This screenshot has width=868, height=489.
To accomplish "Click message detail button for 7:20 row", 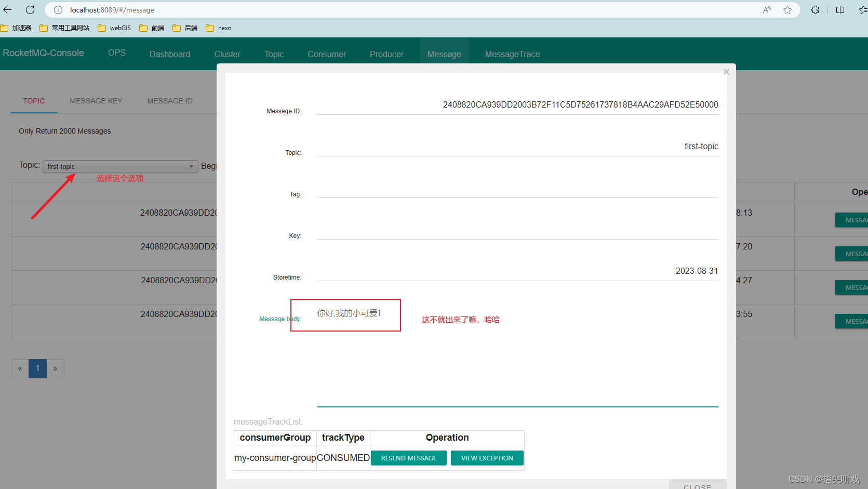I will point(851,254).
